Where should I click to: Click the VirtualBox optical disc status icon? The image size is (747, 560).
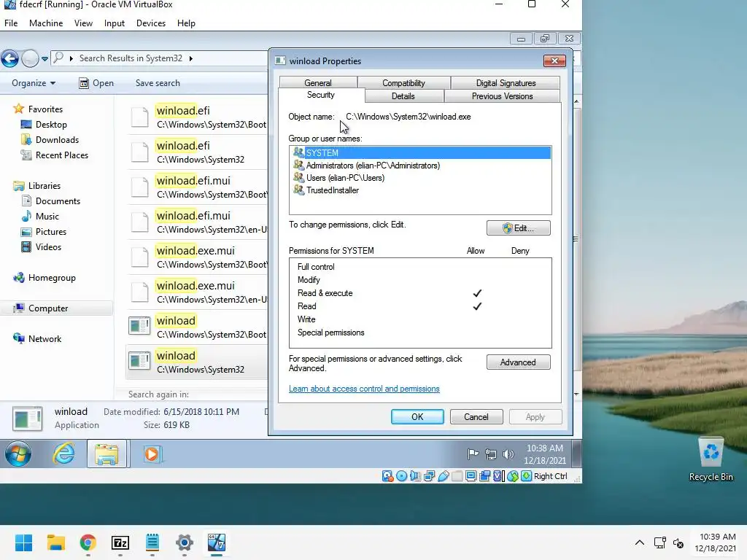click(x=402, y=476)
